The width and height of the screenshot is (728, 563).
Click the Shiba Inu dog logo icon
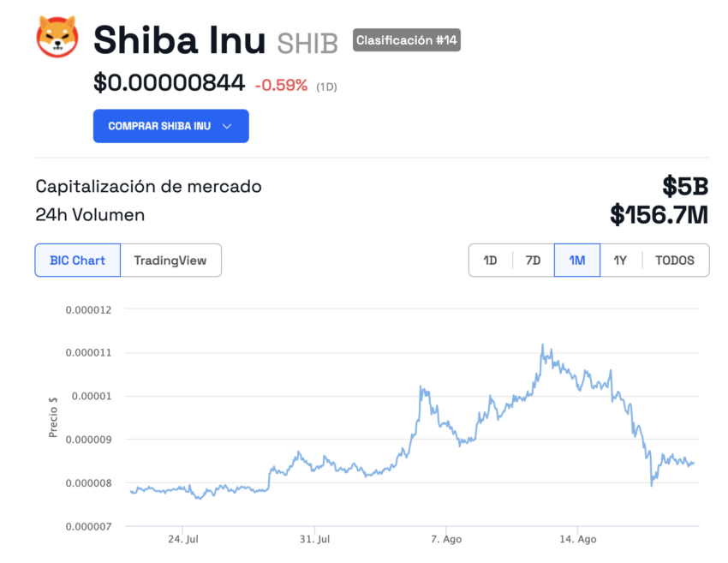click(x=57, y=37)
